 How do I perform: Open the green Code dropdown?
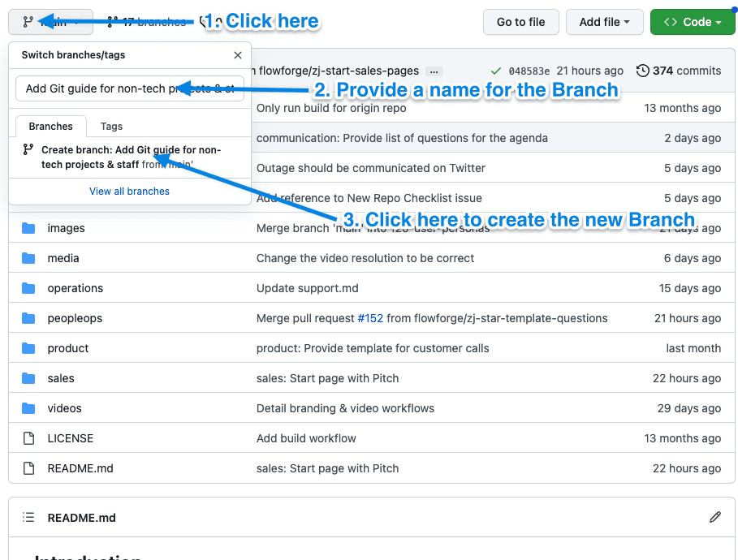pyautogui.click(x=693, y=22)
